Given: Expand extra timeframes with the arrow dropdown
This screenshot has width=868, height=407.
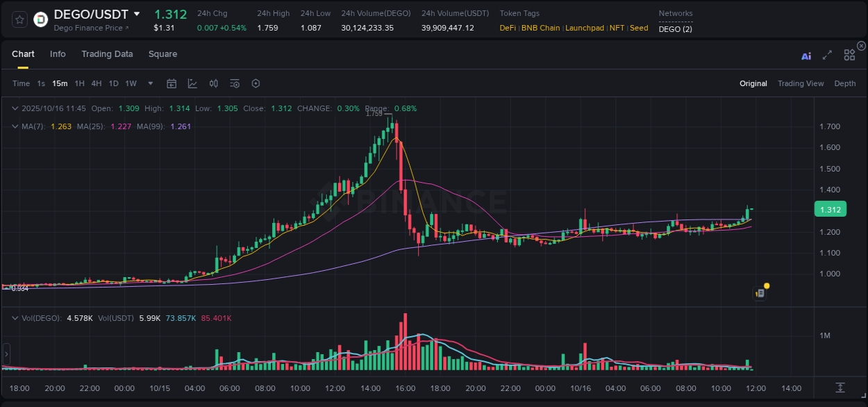Looking at the screenshot, I should 149,83.
